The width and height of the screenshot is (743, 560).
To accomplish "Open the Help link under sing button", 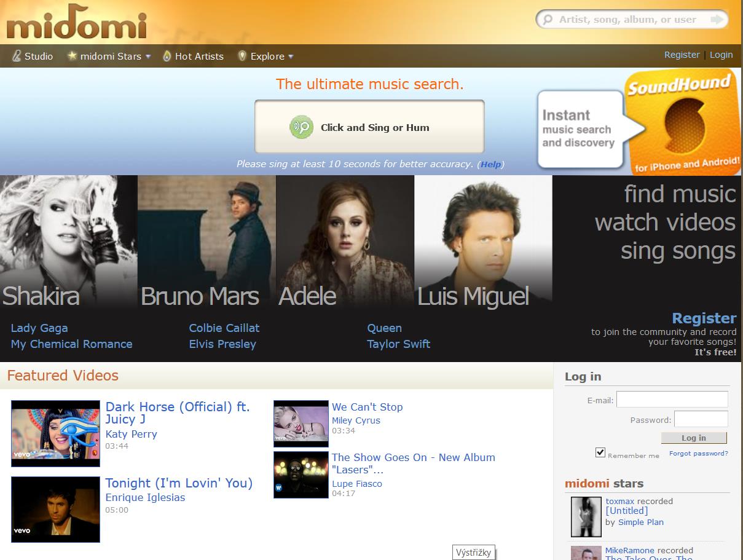I will (x=490, y=164).
